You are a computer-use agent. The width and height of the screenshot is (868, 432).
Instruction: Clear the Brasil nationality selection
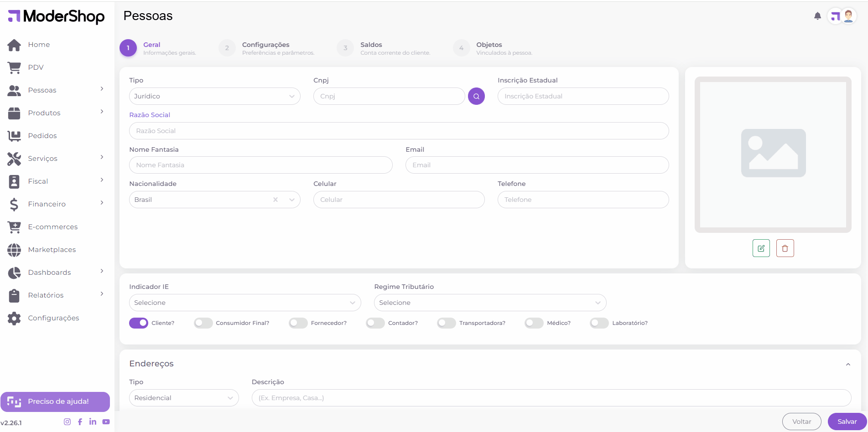[275, 200]
